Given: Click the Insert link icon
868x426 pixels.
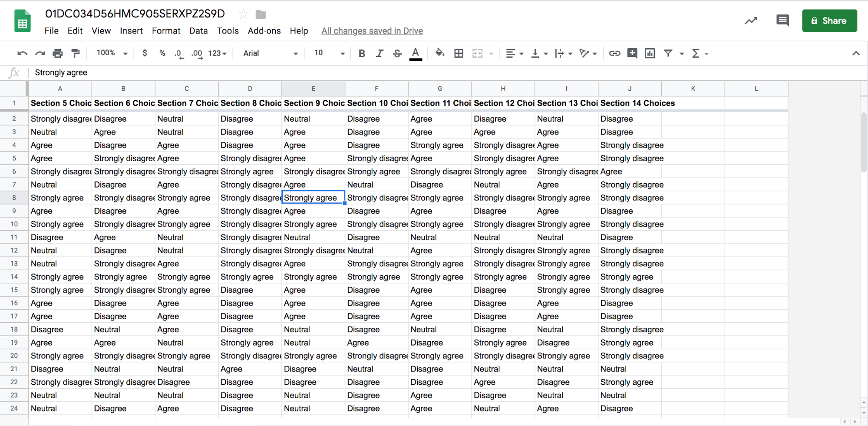Looking at the screenshot, I should pos(614,53).
